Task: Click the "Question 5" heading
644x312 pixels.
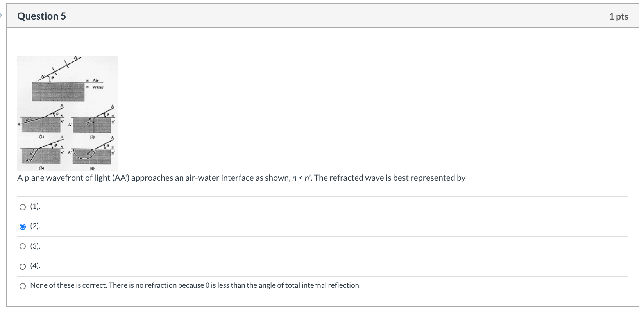Action: [x=42, y=16]
